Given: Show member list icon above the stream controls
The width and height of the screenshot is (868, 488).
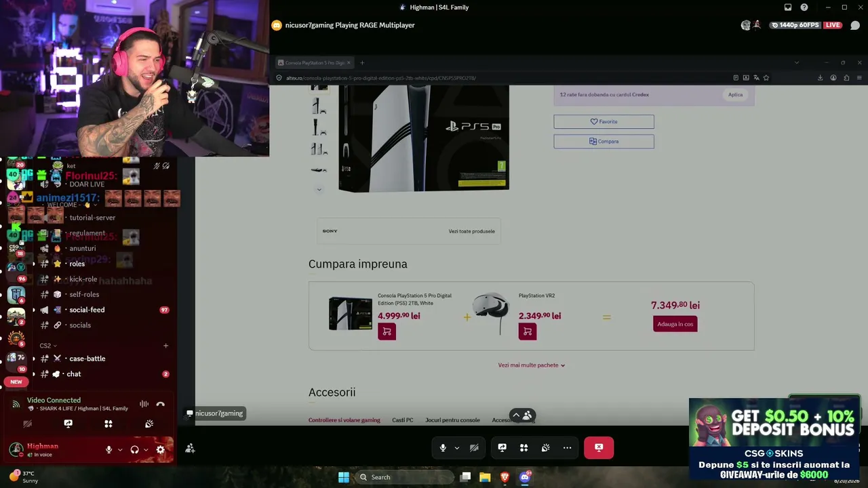Looking at the screenshot, I should (527, 415).
